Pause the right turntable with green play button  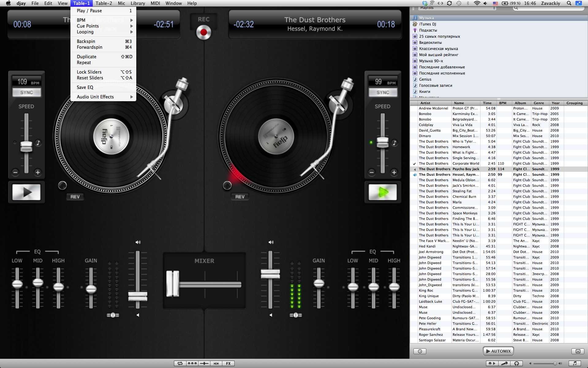[383, 192]
